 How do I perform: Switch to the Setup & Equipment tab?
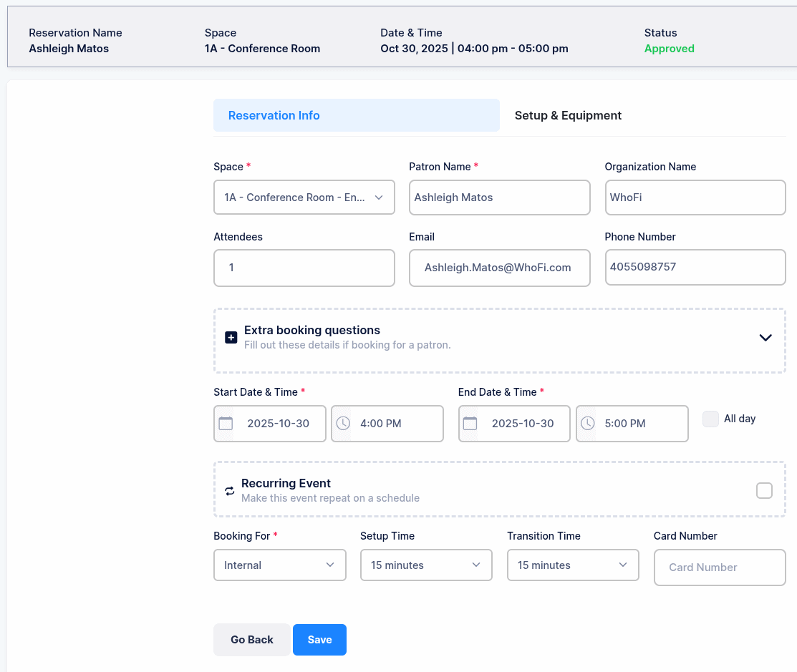point(568,116)
